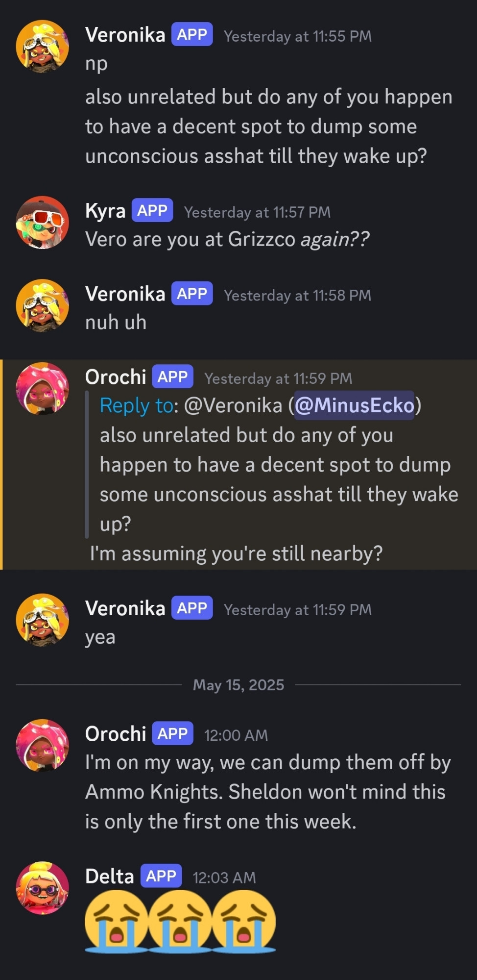Tap the APP badge on Orochi's 12:00 AM message
The width and height of the screenshot is (477, 980).
pyautogui.click(x=172, y=734)
